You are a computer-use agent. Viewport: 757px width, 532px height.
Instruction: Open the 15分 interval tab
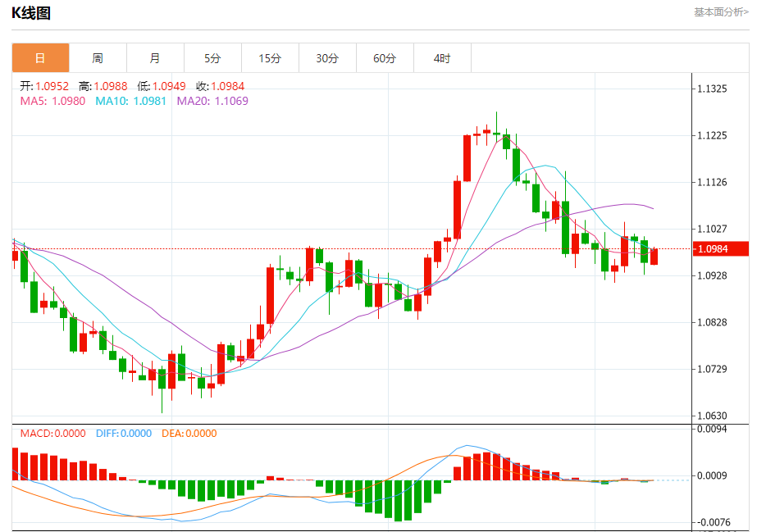tap(271, 58)
